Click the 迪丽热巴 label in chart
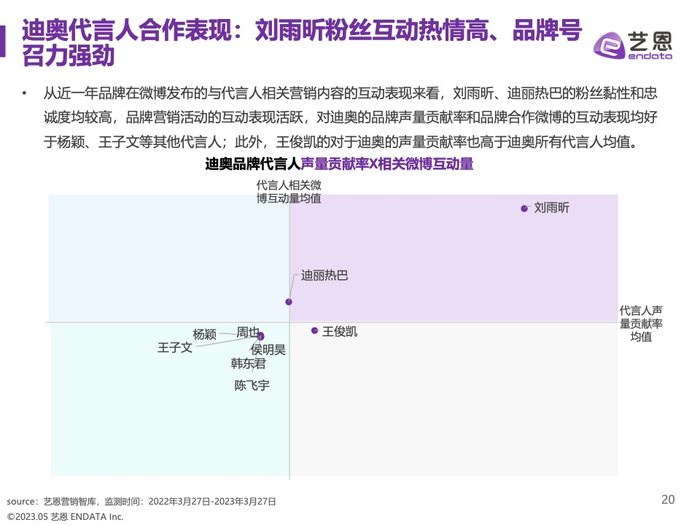The width and height of the screenshot is (700, 525). [324, 275]
